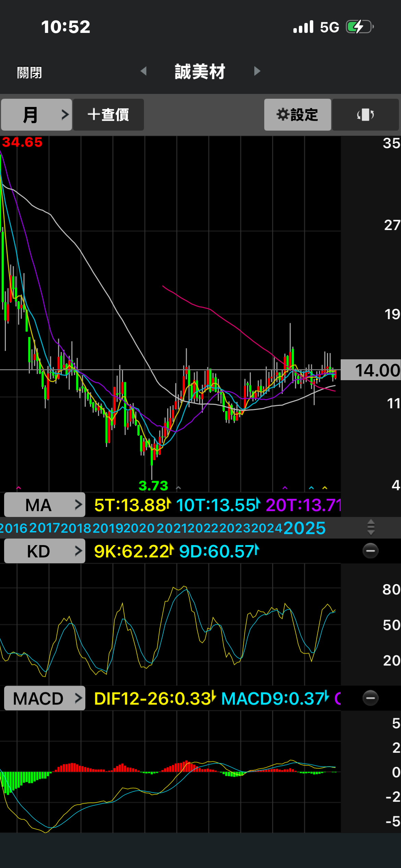
Task: Close the chart with 關閉
Action: [x=29, y=73]
